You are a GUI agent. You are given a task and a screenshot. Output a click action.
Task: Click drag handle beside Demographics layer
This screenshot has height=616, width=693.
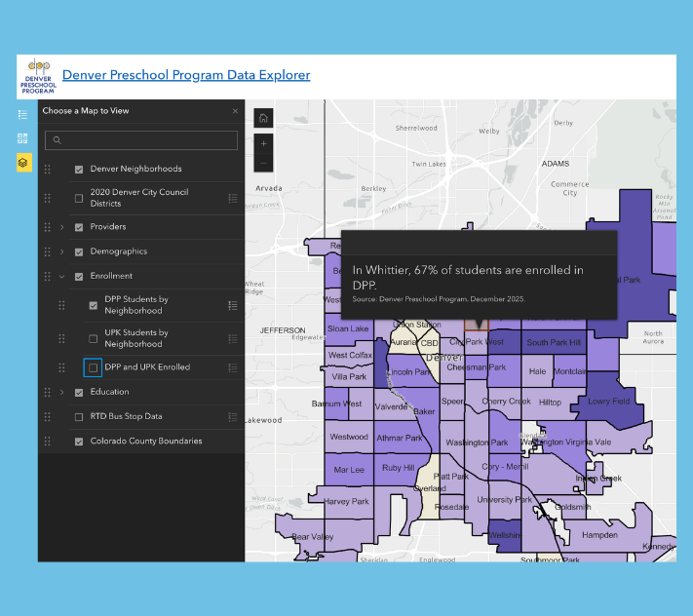(48, 251)
